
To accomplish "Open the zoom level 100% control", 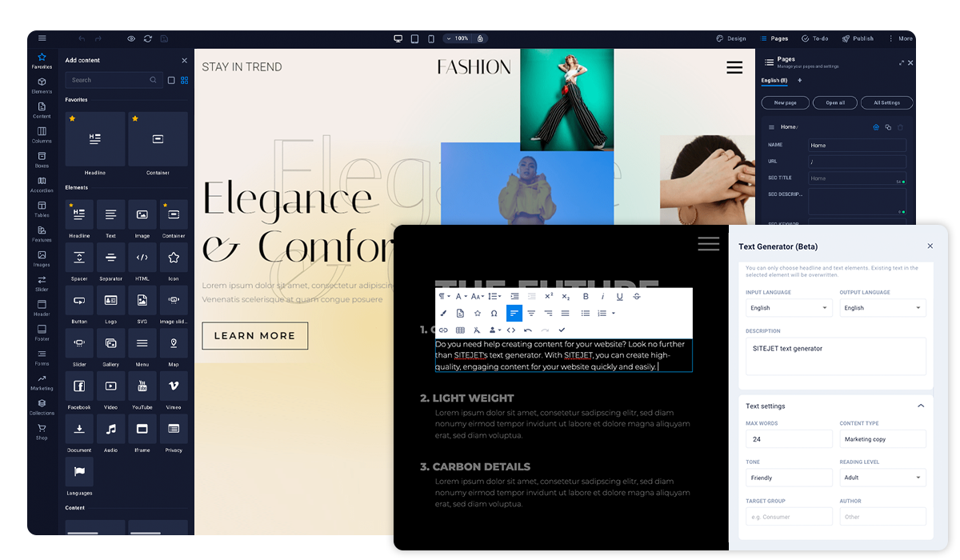I will [461, 38].
